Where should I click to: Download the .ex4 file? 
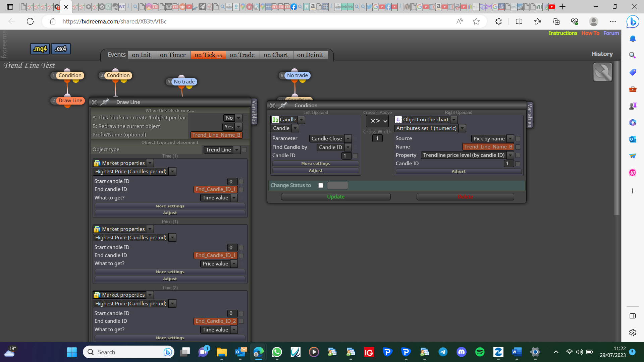coord(61,49)
